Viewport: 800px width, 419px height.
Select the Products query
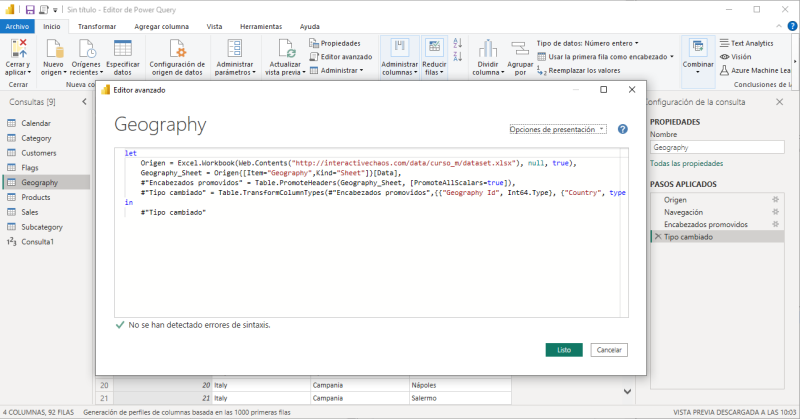coord(46,197)
